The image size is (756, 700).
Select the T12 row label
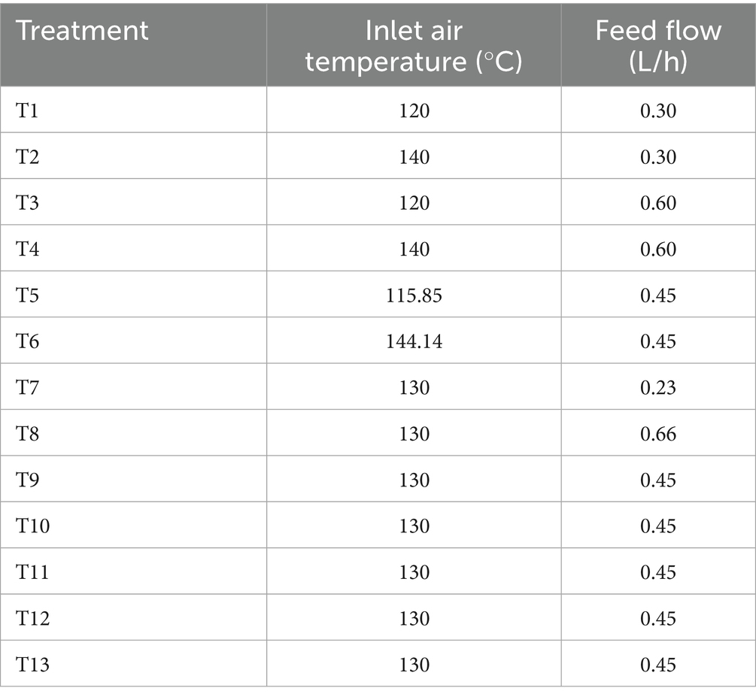[x=30, y=619]
